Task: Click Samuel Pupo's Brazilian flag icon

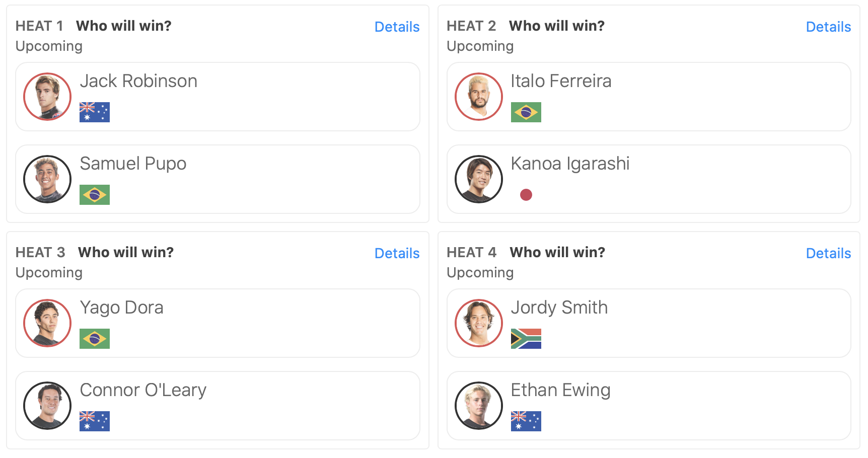Action: [x=94, y=195]
